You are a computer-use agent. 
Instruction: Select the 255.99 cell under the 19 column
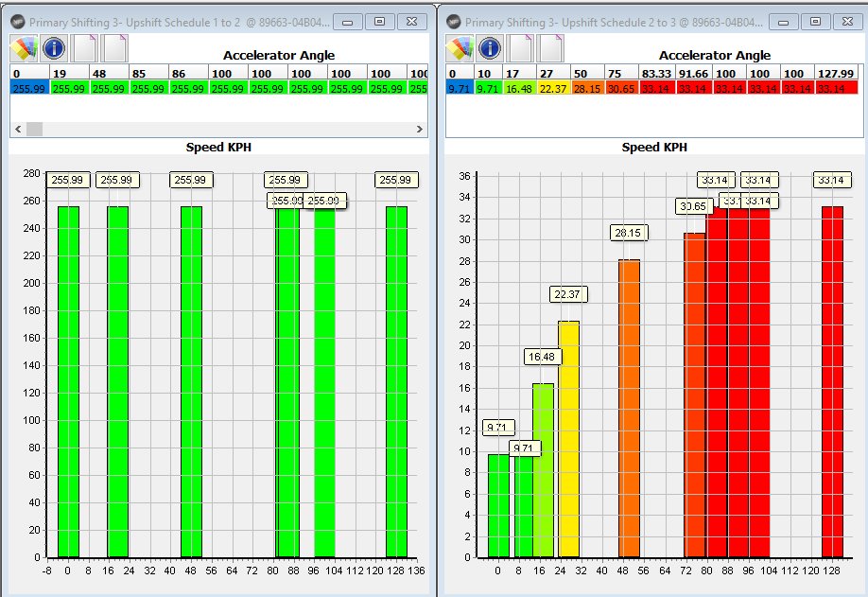pos(69,88)
